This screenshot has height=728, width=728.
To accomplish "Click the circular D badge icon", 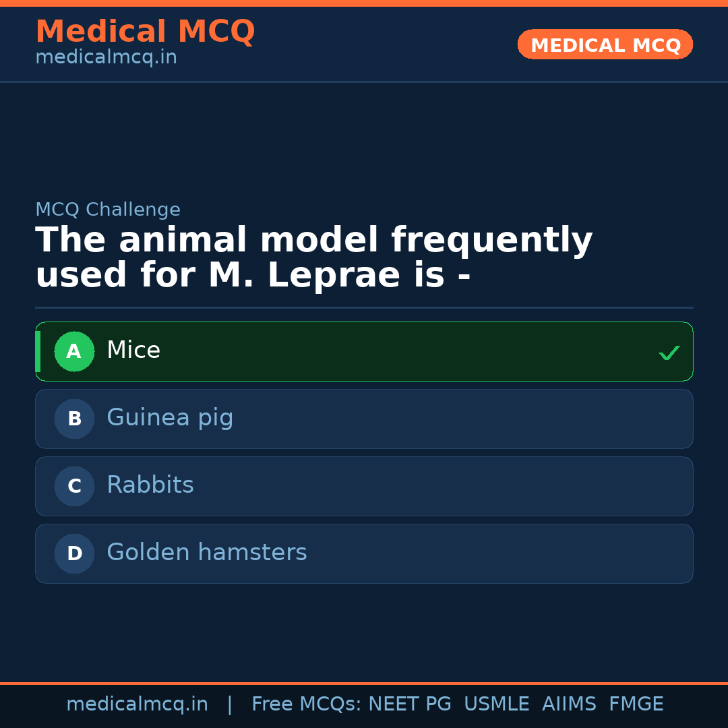I will pos(74,553).
